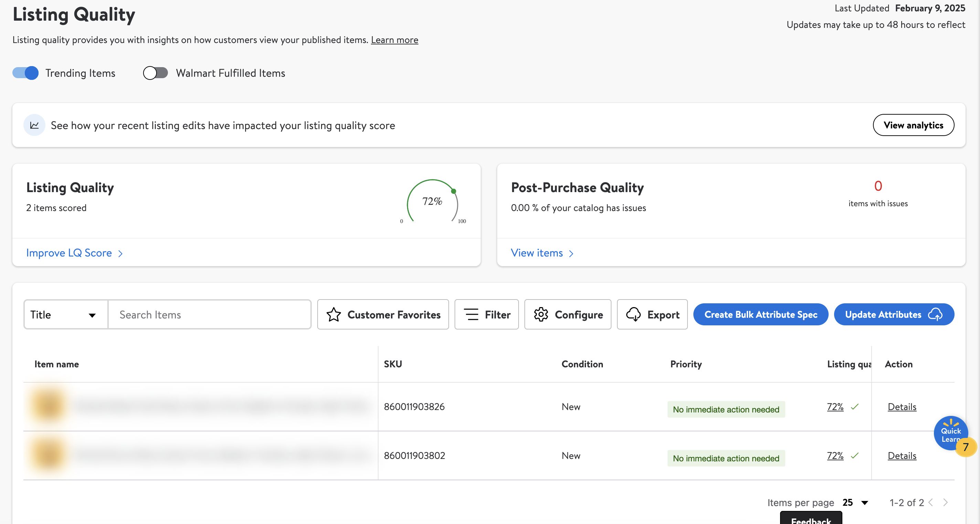Click the Configure button label

(579, 315)
